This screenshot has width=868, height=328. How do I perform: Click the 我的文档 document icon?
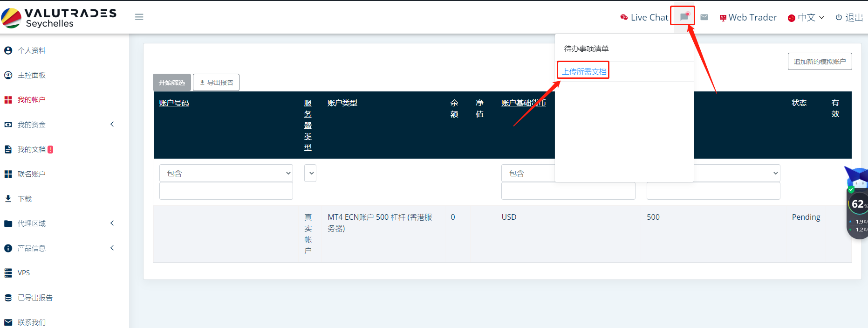[x=8, y=149]
